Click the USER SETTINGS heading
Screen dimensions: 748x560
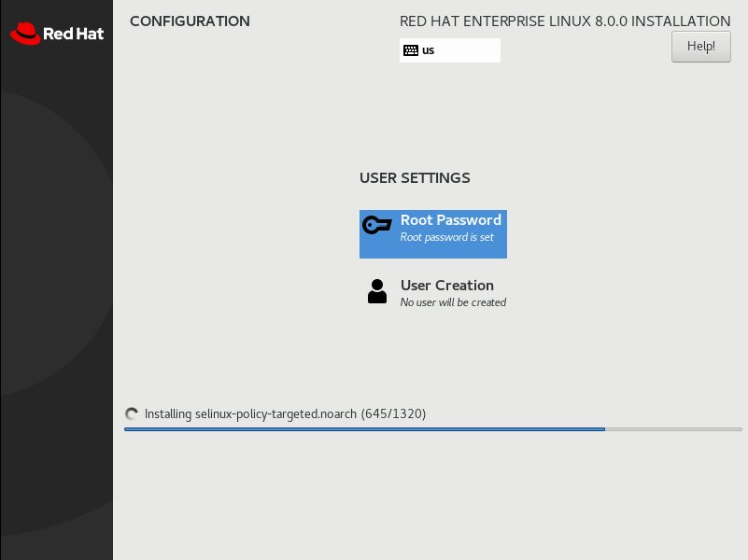(415, 177)
